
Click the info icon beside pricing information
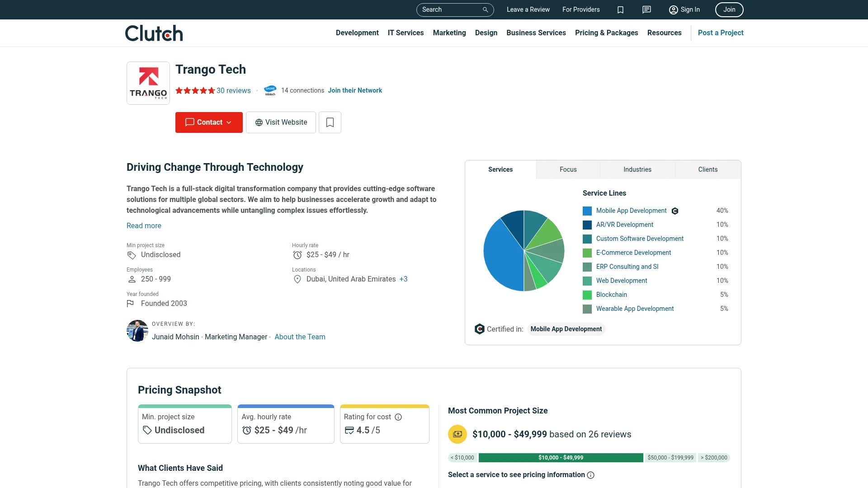[x=590, y=475]
